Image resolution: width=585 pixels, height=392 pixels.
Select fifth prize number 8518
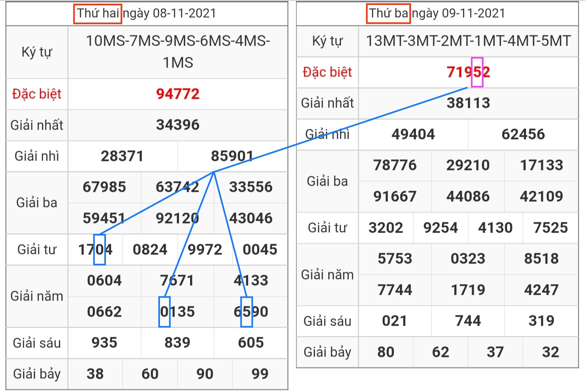point(542,259)
